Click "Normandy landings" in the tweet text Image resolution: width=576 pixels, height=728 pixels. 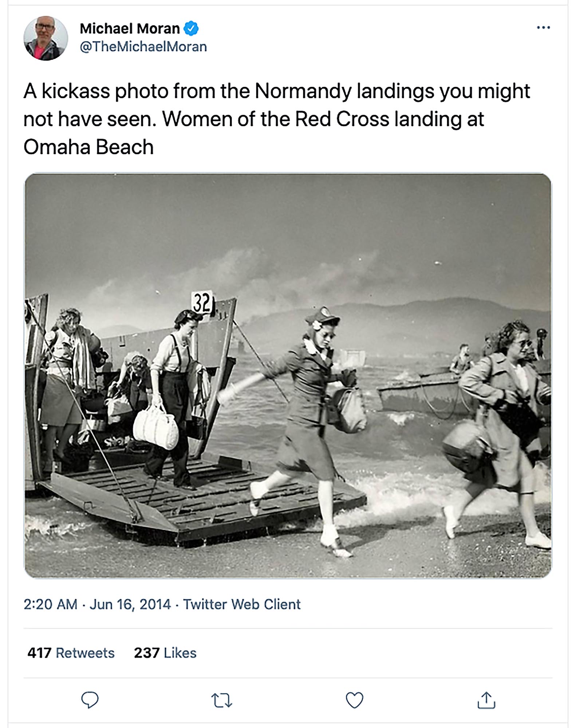click(344, 91)
